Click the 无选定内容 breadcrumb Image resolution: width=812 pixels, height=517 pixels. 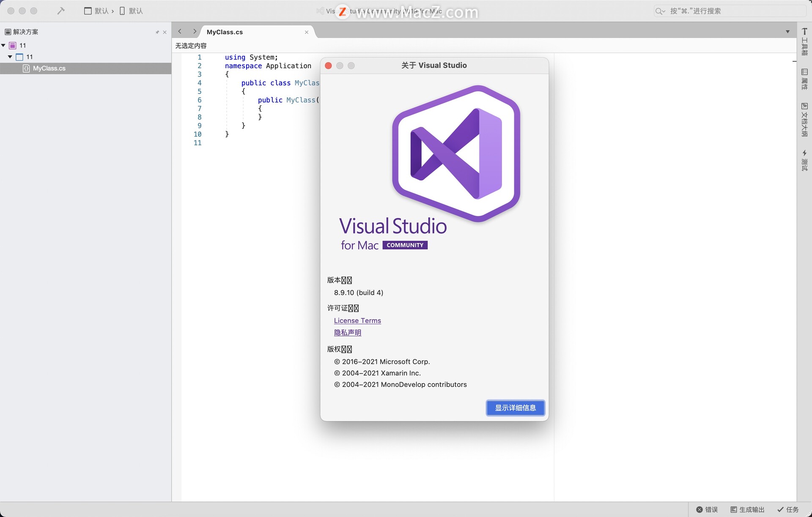[x=191, y=46]
